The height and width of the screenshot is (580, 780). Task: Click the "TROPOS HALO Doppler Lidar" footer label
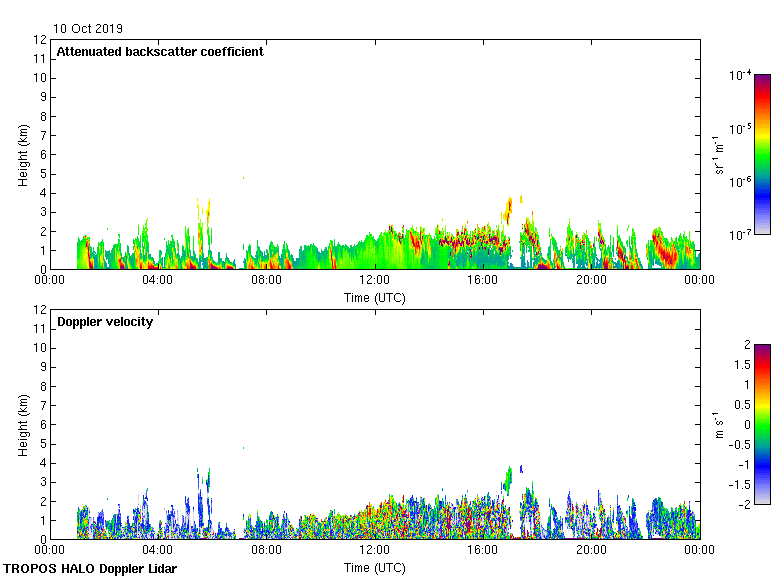[x=83, y=569]
